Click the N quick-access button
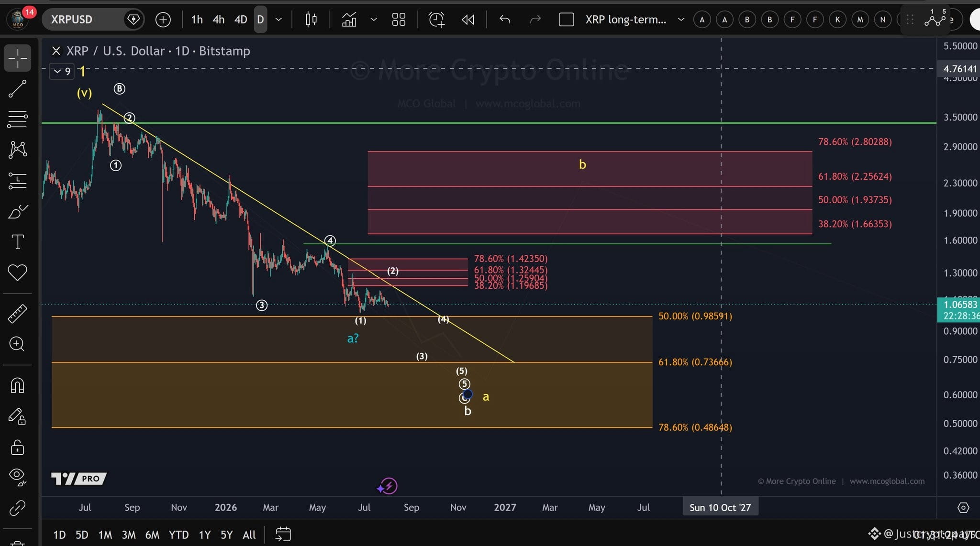The image size is (980, 546). point(882,20)
